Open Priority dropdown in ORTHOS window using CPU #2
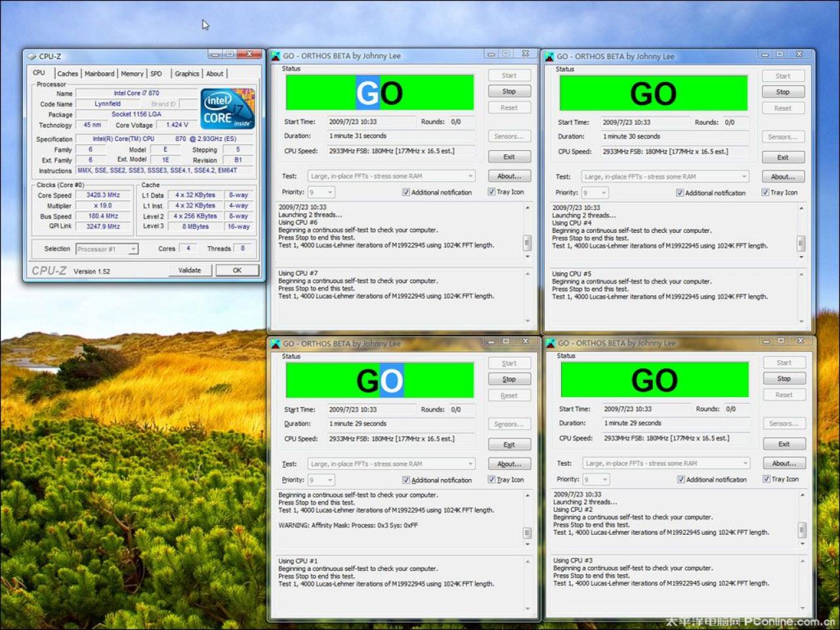Image resolution: width=840 pixels, height=630 pixels. (x=597, y=480)
